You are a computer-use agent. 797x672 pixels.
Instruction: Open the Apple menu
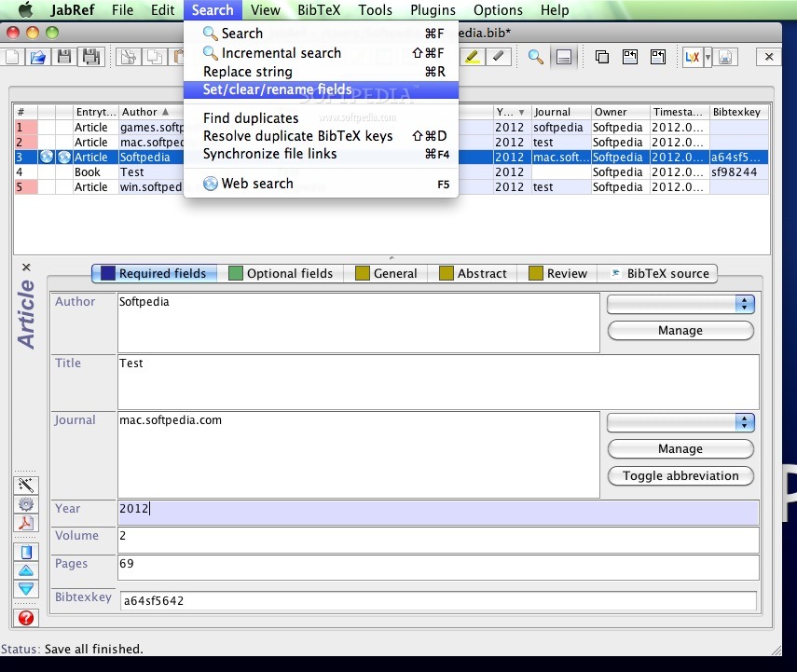pyautogui.click(x=24, y=9)
